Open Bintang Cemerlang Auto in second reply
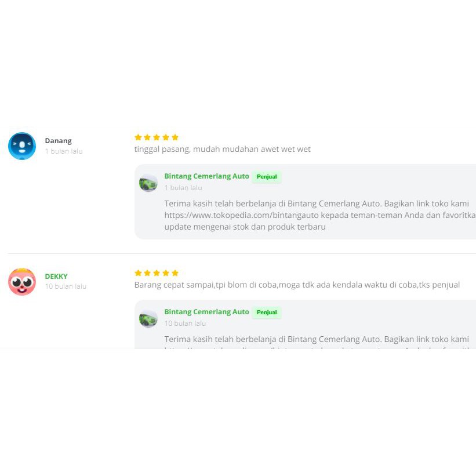 pos(206,312)
